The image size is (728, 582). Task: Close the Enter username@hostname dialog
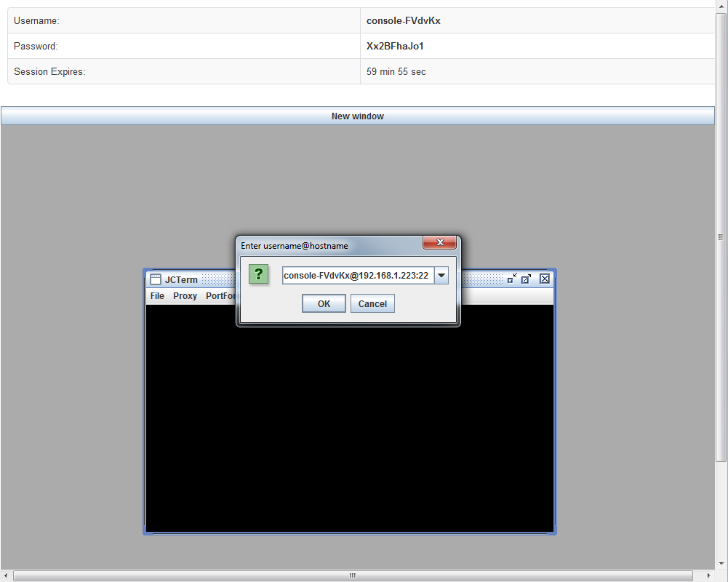440,243
